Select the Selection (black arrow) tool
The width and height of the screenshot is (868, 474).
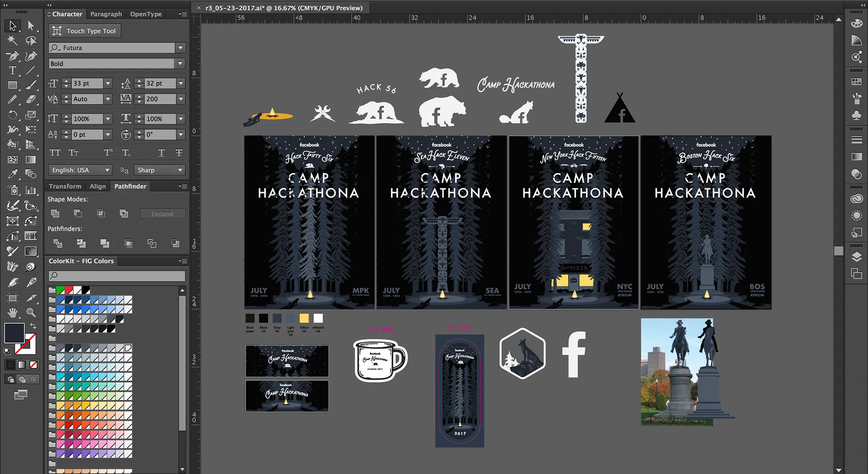click(13, 26)
